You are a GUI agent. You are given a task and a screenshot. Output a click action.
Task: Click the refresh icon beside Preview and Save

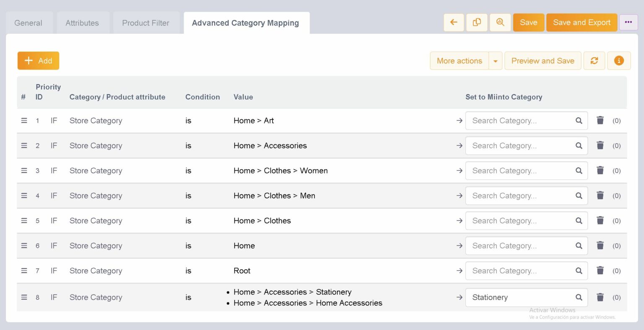pos(594,61)
